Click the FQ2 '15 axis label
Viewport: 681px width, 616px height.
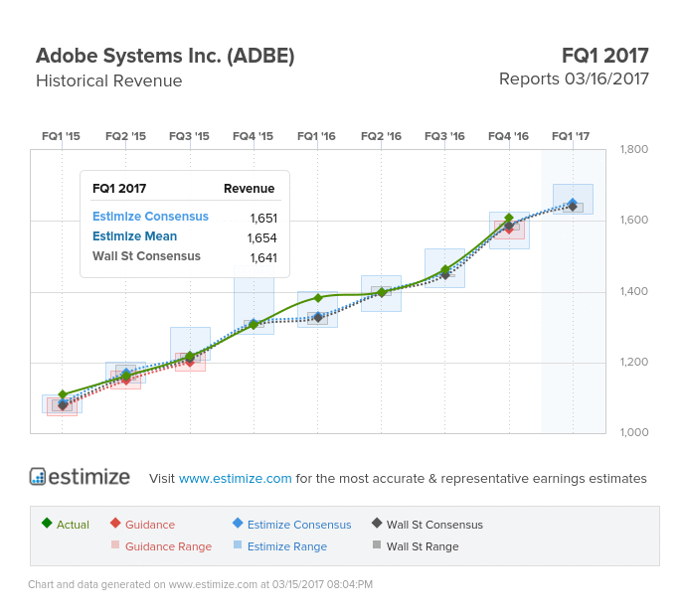click(125, 136)
